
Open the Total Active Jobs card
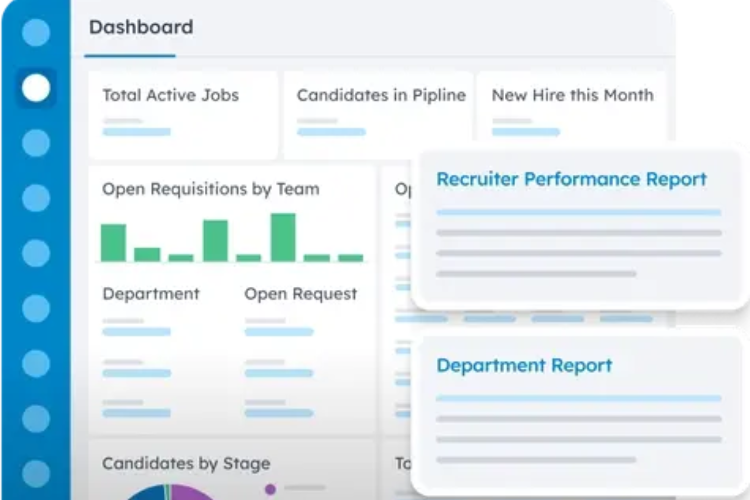click(x=183, y=115)
